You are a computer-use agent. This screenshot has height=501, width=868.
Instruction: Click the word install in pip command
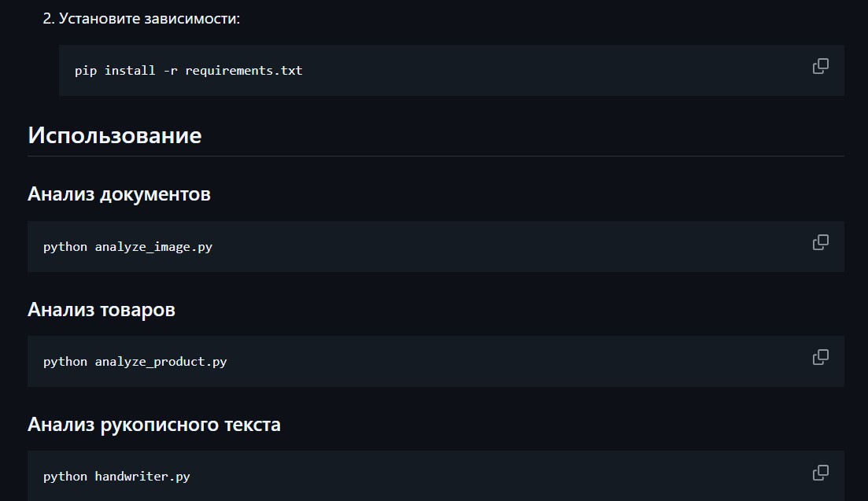130,71
